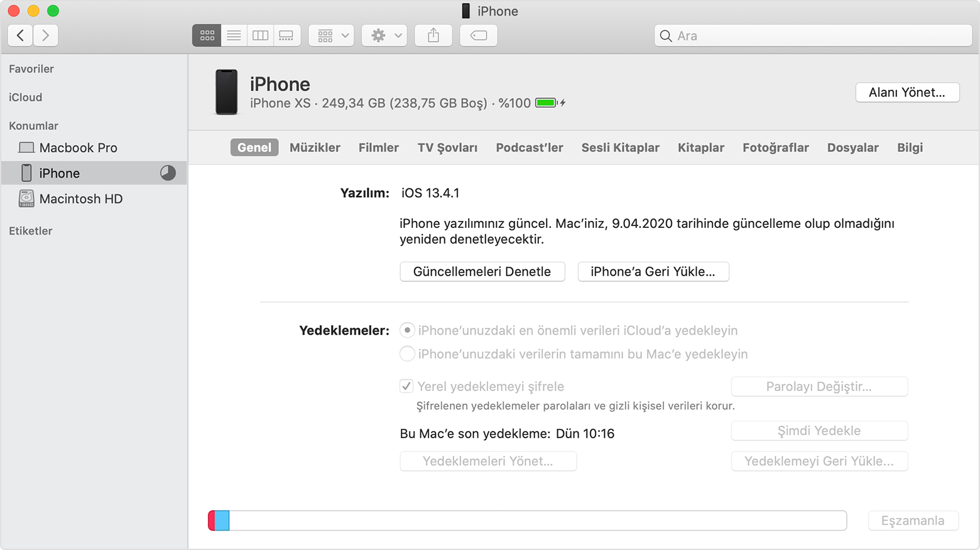Open the Share icon in the toolbar
The image size is (980, 550).
(433, 35)
